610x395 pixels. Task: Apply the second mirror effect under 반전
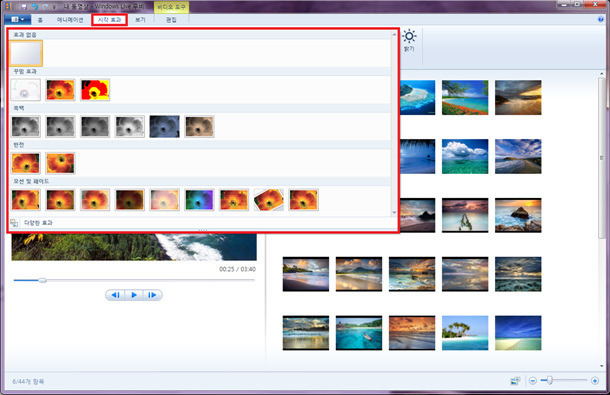click(x=60, y=163)
